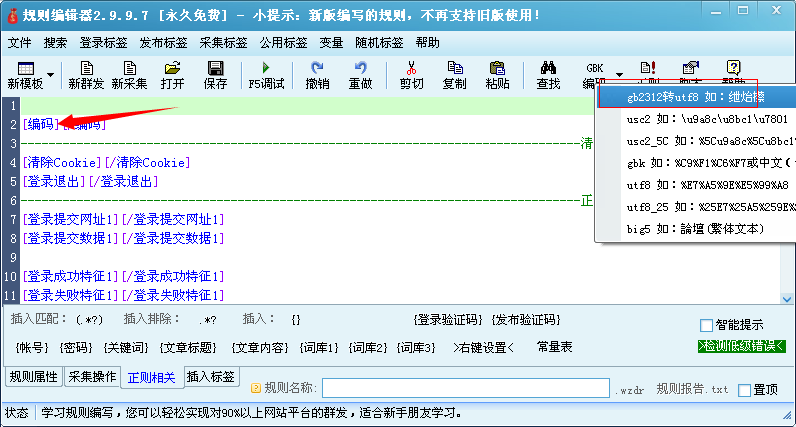Viewport: 796px width, 427px height.
Task: Open a file with 打开 icon
Action: point(172,75)
